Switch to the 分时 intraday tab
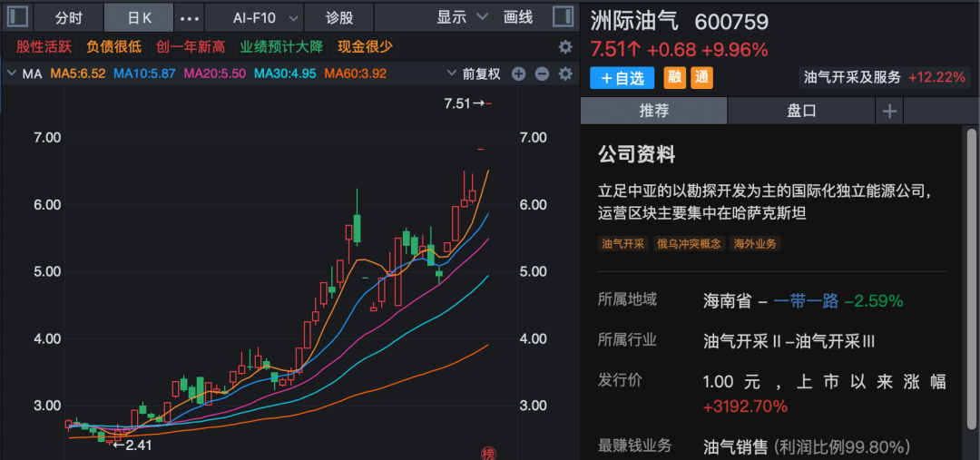This screenshot has width=980, height=460. [x=68, y=18]
